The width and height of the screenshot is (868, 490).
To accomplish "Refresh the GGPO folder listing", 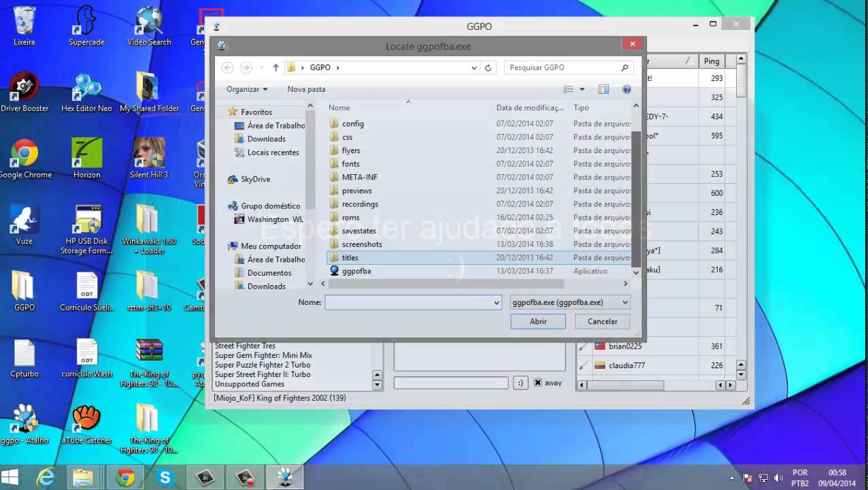I will (488, 67).
